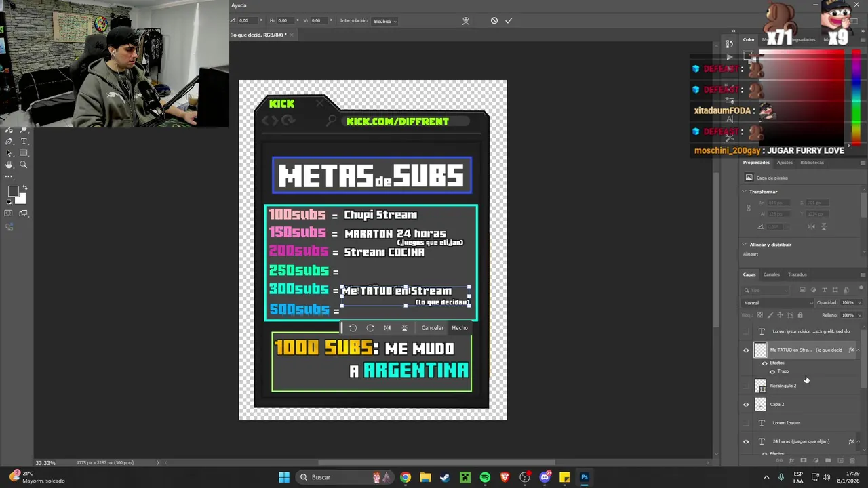This screenshot has width=868, height=488.
Task: Commit transform with the checkmark icon
Action: point(509,21)
